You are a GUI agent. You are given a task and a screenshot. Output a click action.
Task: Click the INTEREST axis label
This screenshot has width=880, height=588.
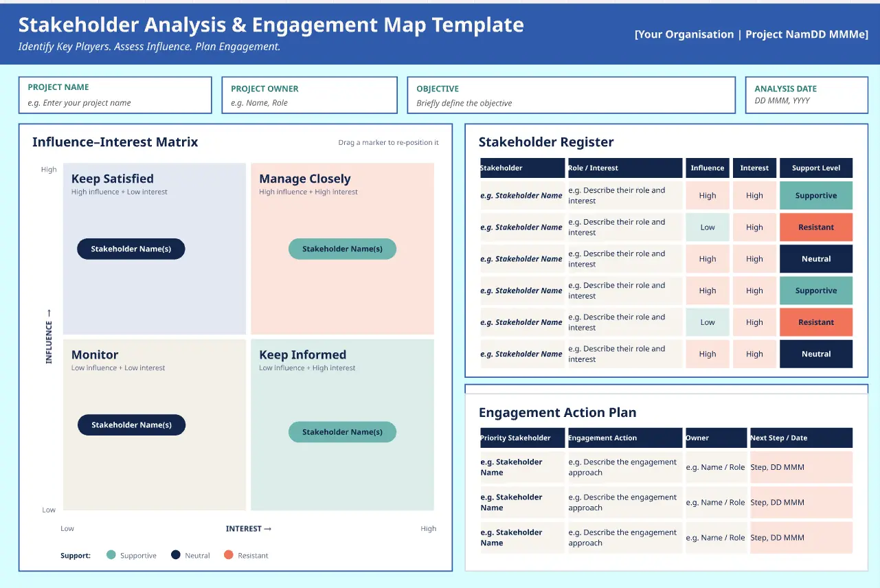tap(249, 528)
